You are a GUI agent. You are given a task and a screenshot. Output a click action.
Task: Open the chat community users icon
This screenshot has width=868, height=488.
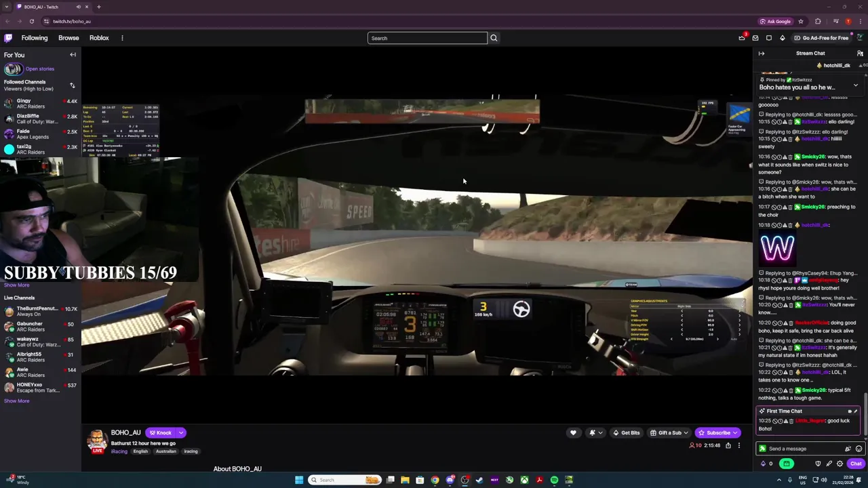(860, 54)
